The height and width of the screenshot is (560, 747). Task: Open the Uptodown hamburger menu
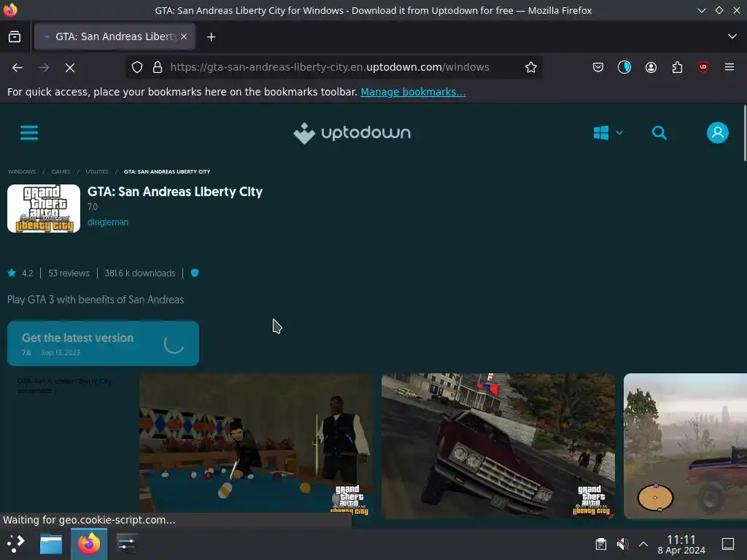[29, 133]
